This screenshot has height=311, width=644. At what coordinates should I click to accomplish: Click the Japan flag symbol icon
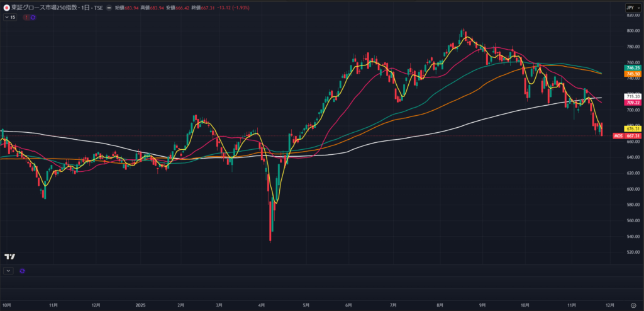click(6, 8)
